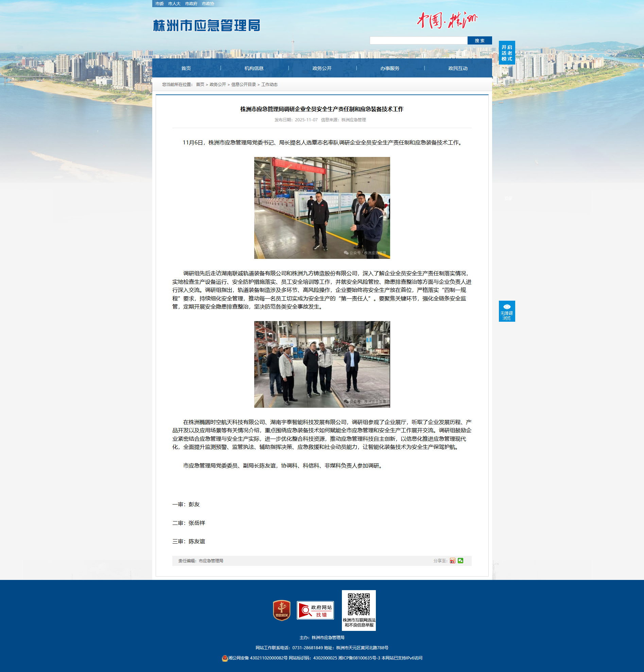Share article via WeChat icon
The width and height of the screenshot is (644, 672).
pyautogui.click(x=460, y=561)
